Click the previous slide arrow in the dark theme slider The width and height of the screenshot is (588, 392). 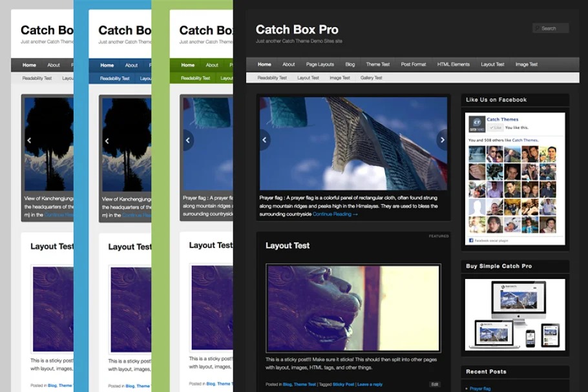tap(264, 139)
